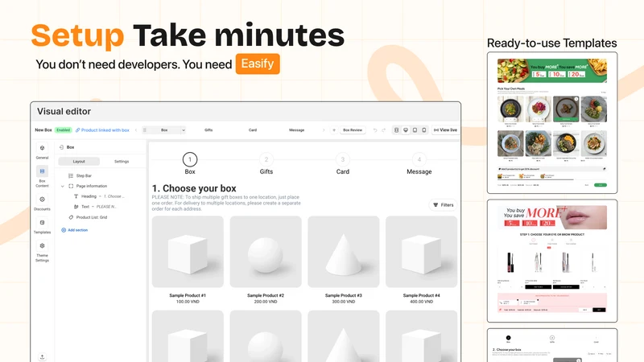Screen dimensions: 644x362
Task: Select the Message step tab in toolbar
Action: (296, 130)
